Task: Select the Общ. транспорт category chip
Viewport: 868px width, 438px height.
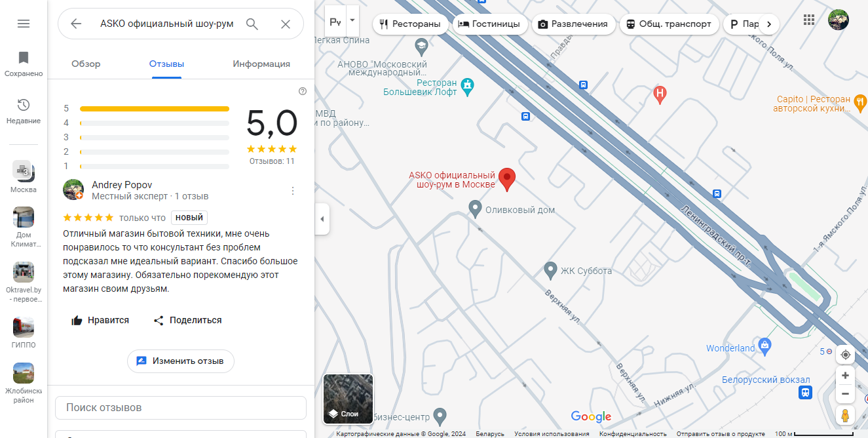Action: [x=669, y=24]
